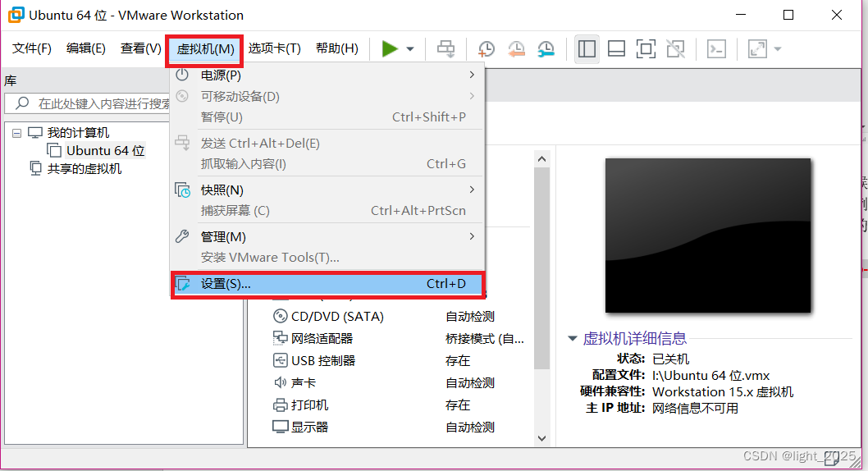Open the 管理(M) submenu
The image size is (868, 471).
[327, 237]
